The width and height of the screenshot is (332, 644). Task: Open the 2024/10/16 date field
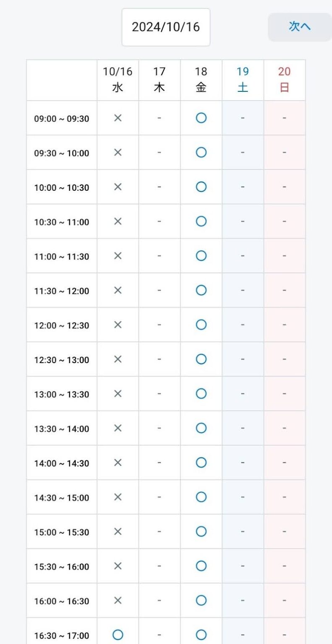166,27
